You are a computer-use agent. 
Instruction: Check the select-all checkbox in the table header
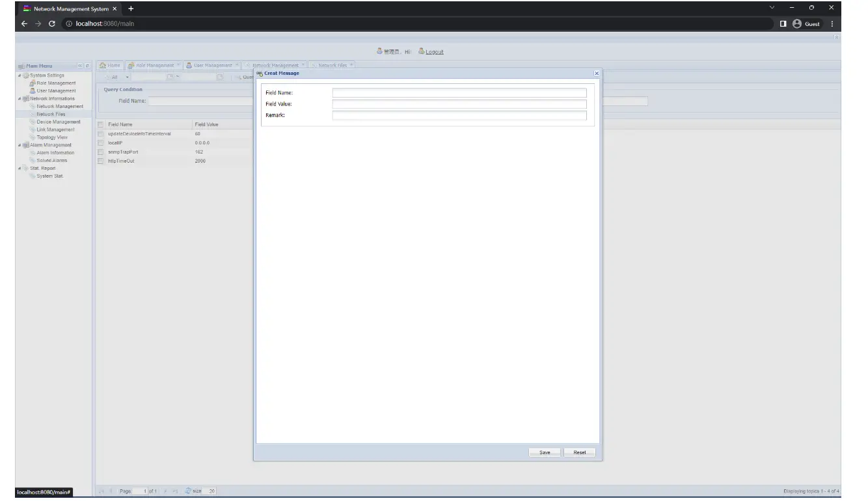tap(100, 124)
